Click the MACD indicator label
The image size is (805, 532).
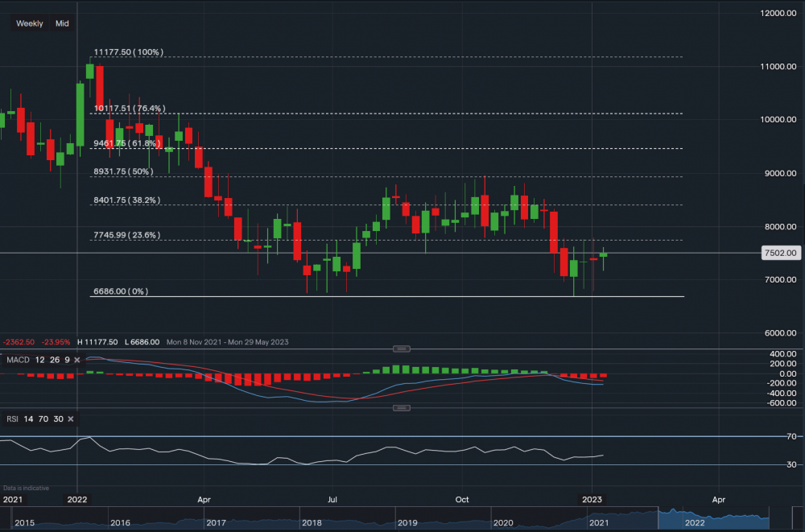click(17, 359)
